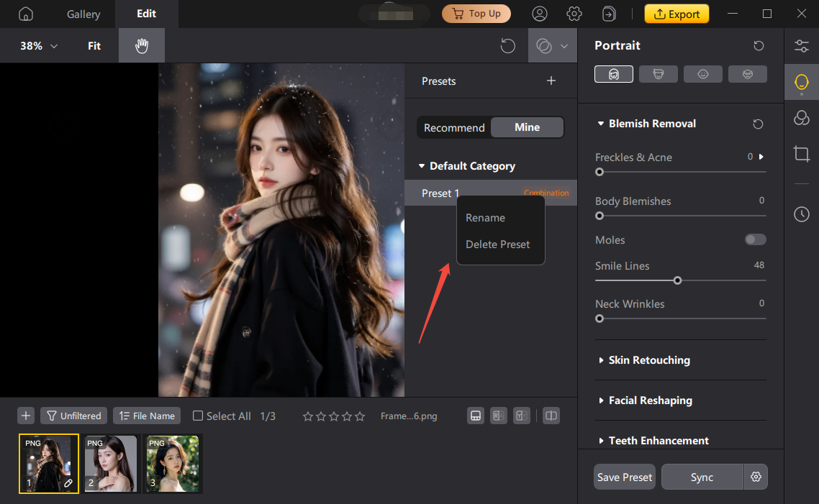Screen dimensions: 819x504
Task: Select thumbnail 2 in the filmstrip
Action: [x=111, y=464]
